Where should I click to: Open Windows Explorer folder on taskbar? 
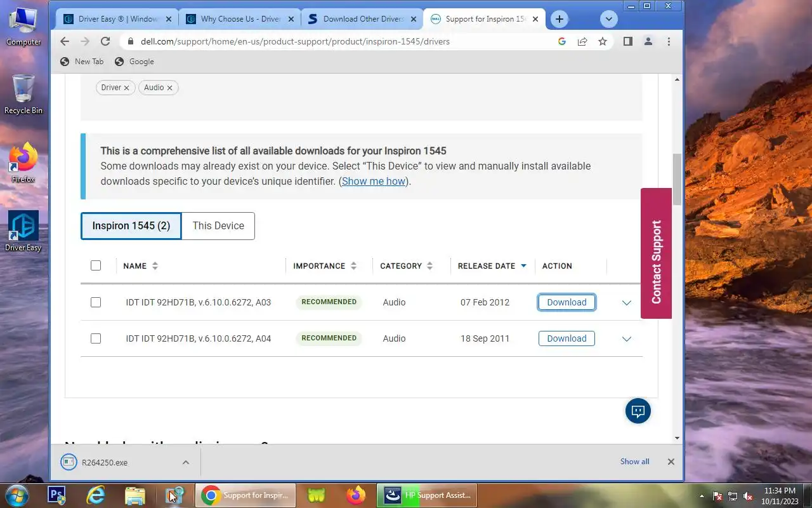pyautogui.click(x=135, y=495)
